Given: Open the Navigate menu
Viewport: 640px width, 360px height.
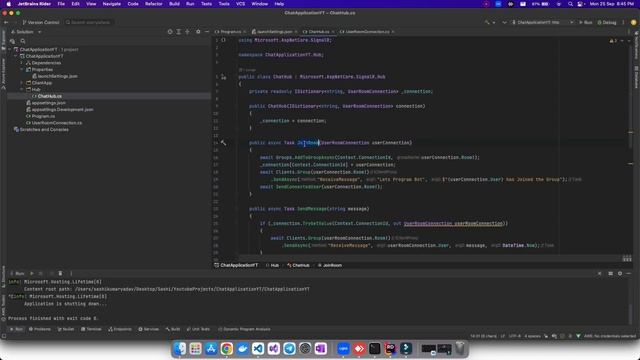Looking at the screenshot, I should tap(111, 4).
